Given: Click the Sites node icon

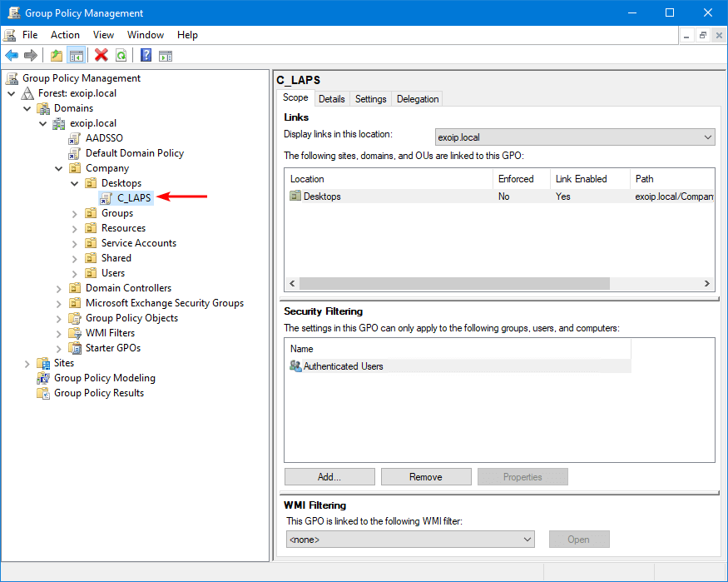Looking at the screenshot, I should (x=43, y=363).
